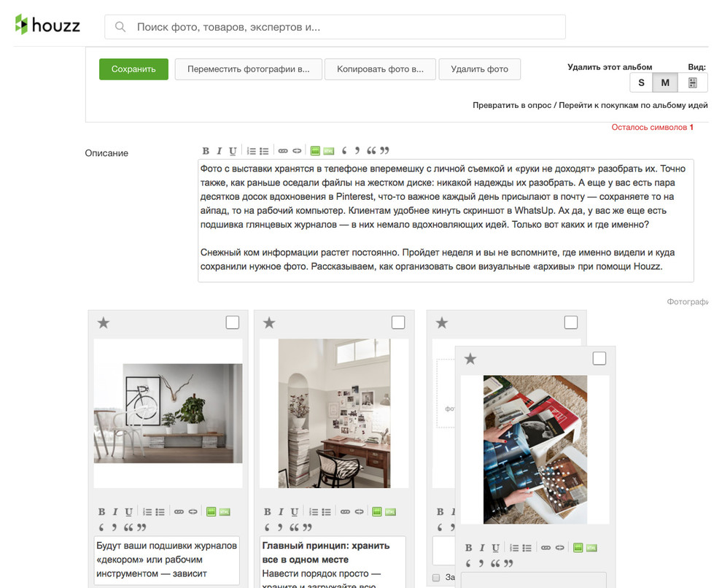722x588 pixels.
Task: Star the bicycle poster photo
Action: tap(104, 322)
